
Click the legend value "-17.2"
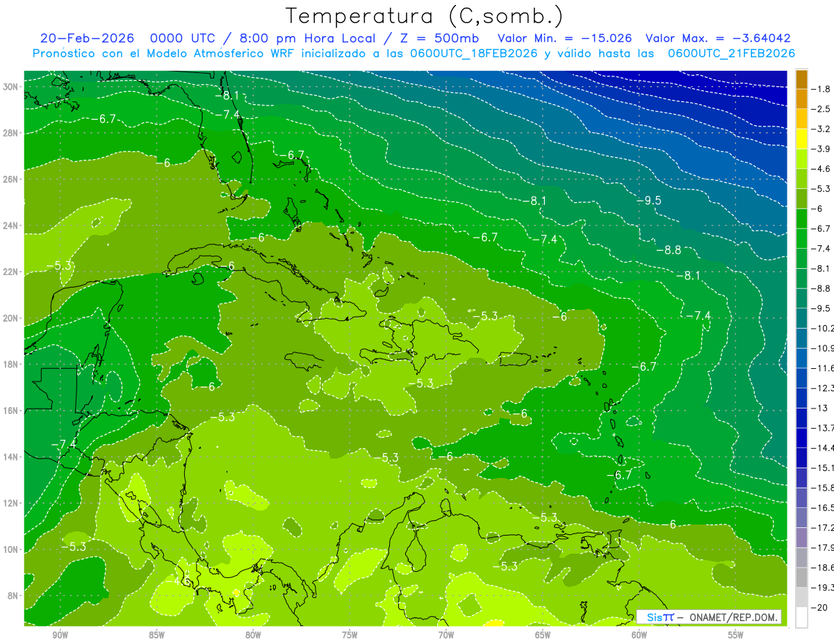tap(823, 527)
